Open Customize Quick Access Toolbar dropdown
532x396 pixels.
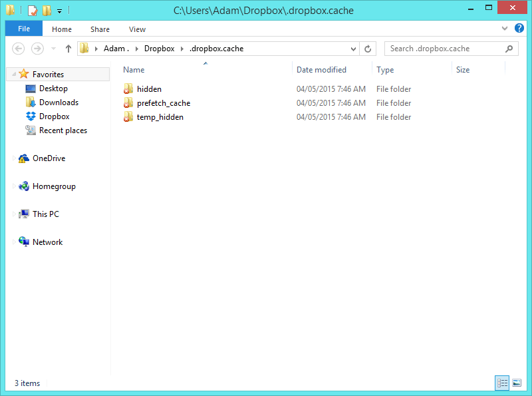point(59,11)
